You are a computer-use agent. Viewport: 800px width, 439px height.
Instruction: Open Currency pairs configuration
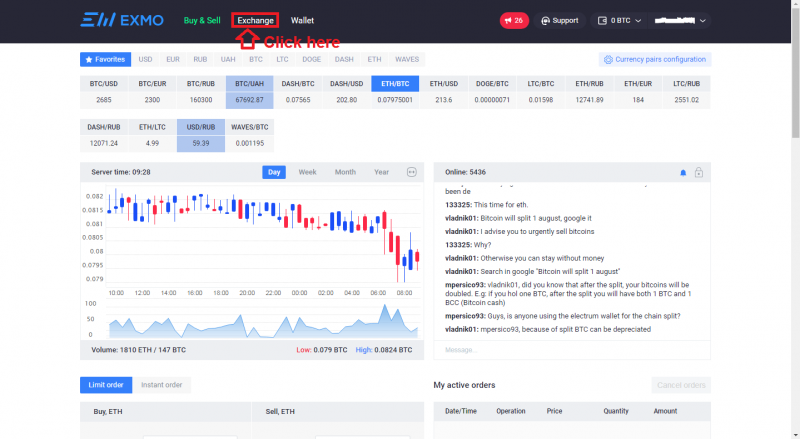(x=655, y=59)
